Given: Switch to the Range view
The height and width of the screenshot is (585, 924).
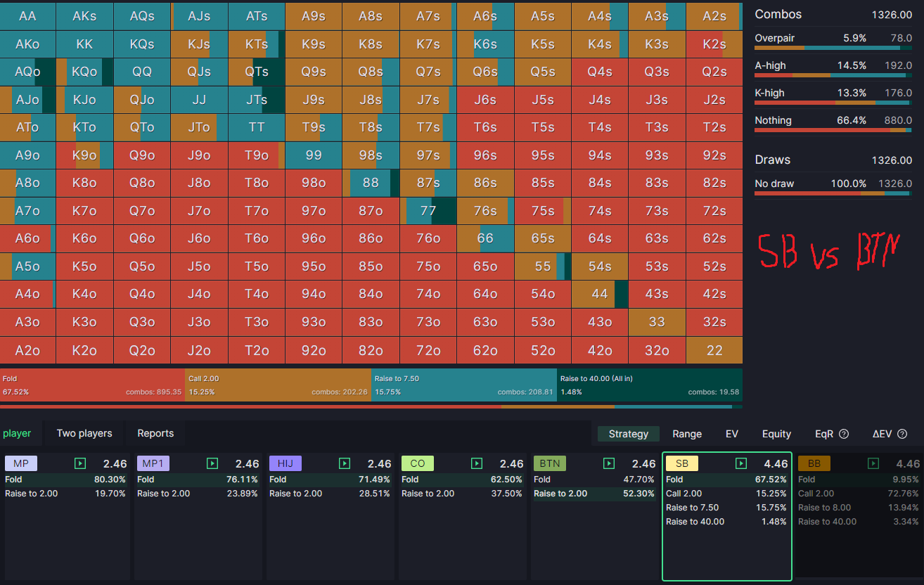Looking at the screenshot, I should coord(687,434).
